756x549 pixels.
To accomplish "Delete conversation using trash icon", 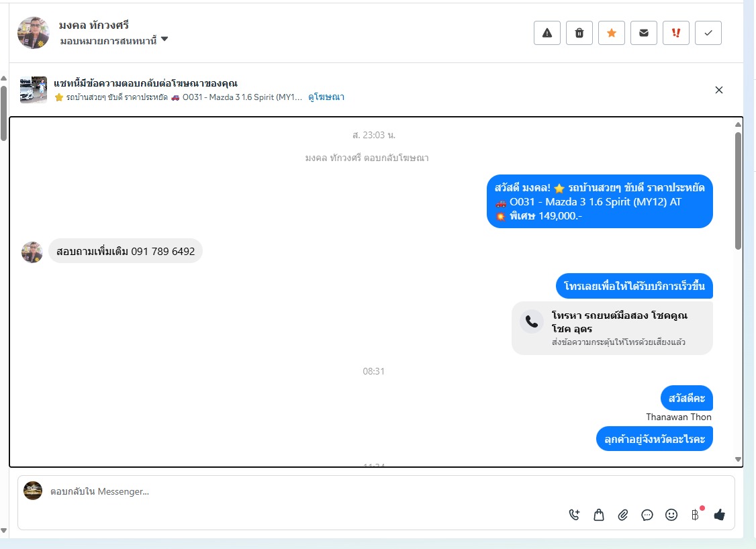I will coord(579,34).
